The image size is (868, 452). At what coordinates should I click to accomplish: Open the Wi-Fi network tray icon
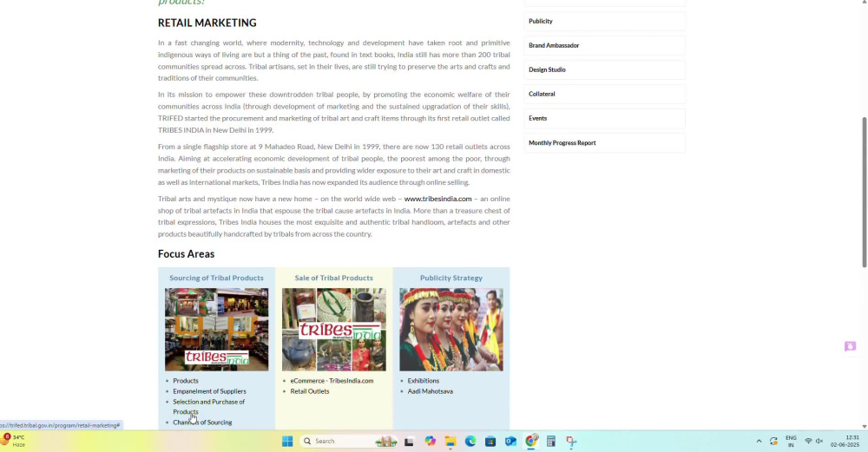coord(808,441)
